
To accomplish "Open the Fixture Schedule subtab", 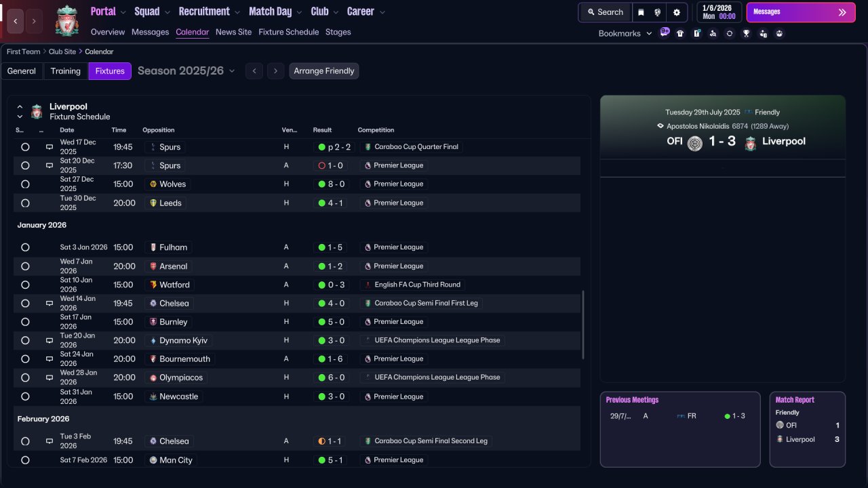I will point(288,32).
